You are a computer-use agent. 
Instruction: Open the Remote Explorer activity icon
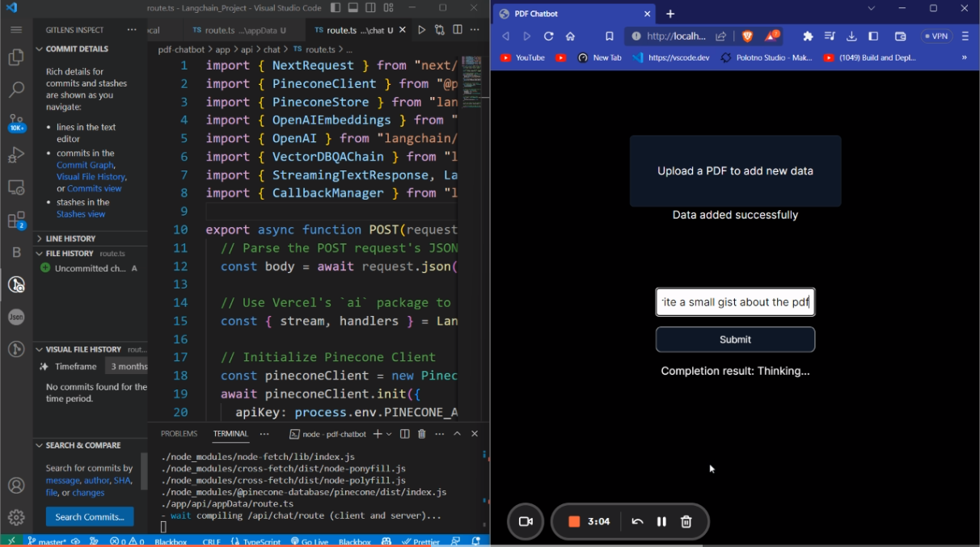pyautogui.click(x=16, y=187)
